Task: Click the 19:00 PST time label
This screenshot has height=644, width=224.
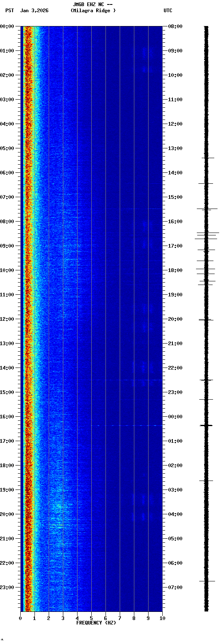Action: click(x=7, y=490)
